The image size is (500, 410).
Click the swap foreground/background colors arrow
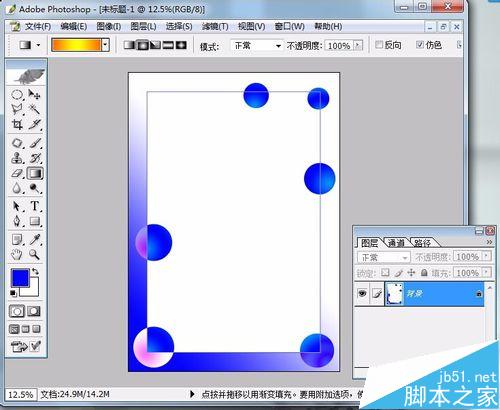click(x=35, y=272)
